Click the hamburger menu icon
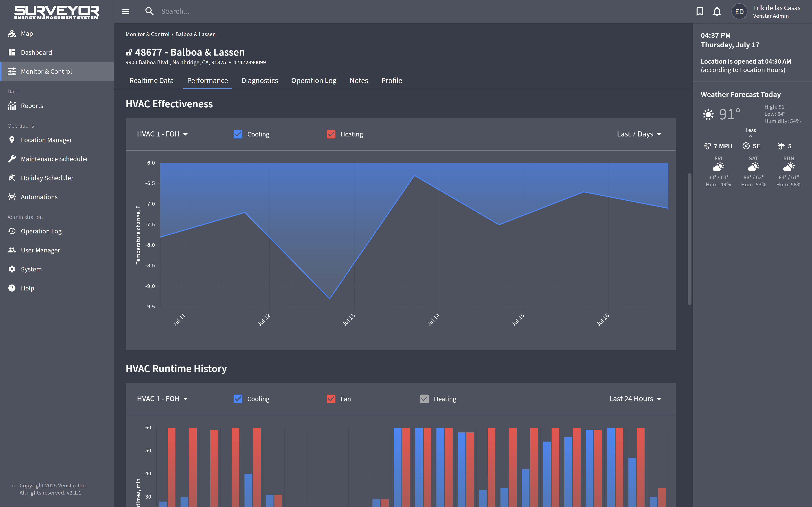The image size is (812, 507). click(x=125, y=11)
